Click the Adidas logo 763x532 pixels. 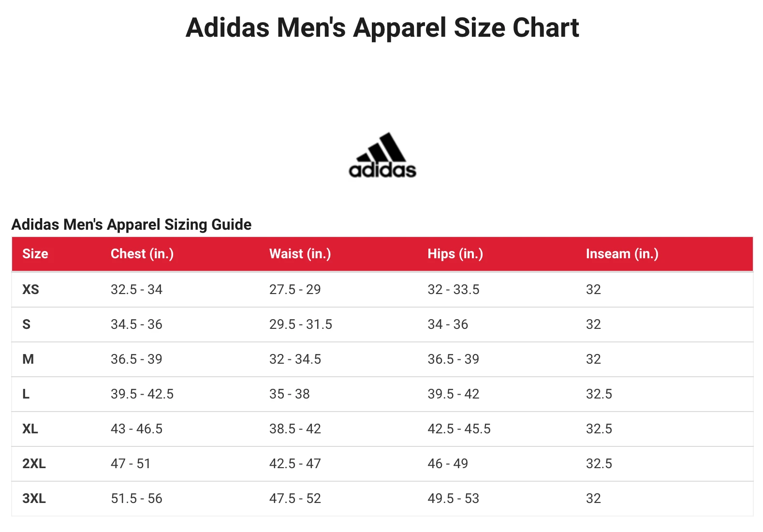pyautogui.click(x=382, y=156)
